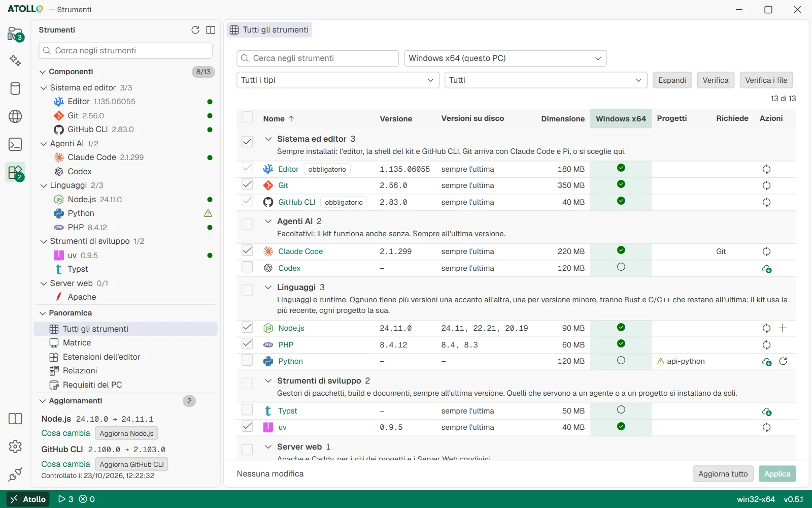Open the database icon in the activity bar
The image size is (812, 508).
[x=15, y=88]
